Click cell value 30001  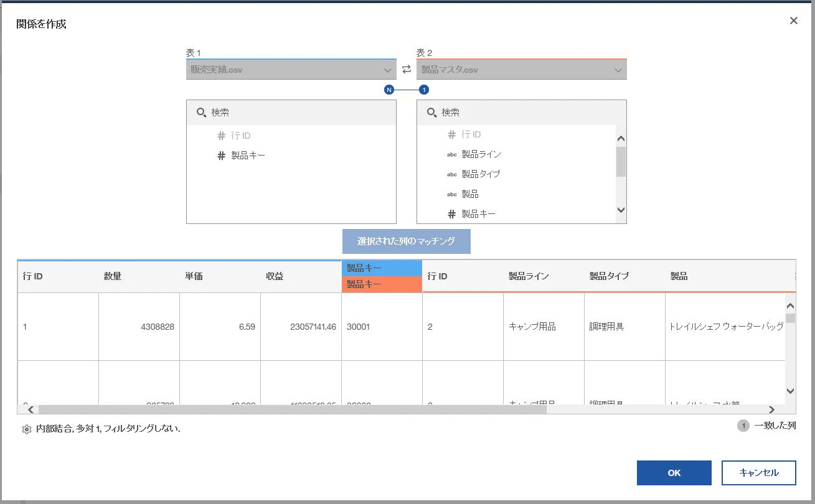pos(358,327)
